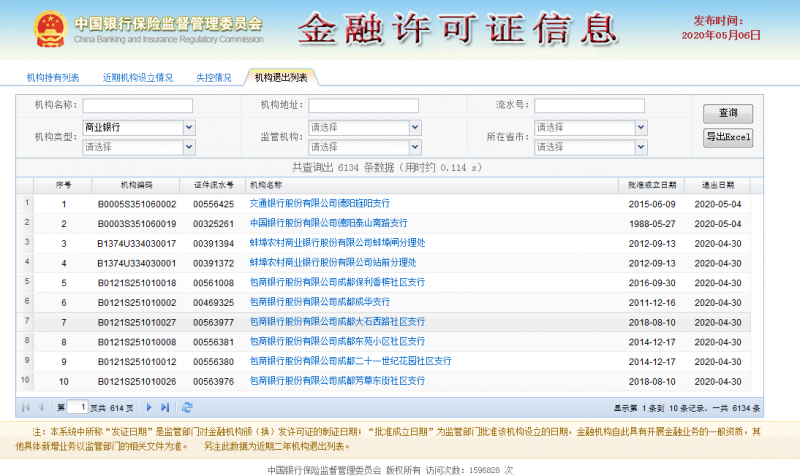Open link 蚌埠农村商业银行股份有限公司站前分理处
The width and height of the screenshot is (800, 476).
pyautogui.click(x=333, y=263)
